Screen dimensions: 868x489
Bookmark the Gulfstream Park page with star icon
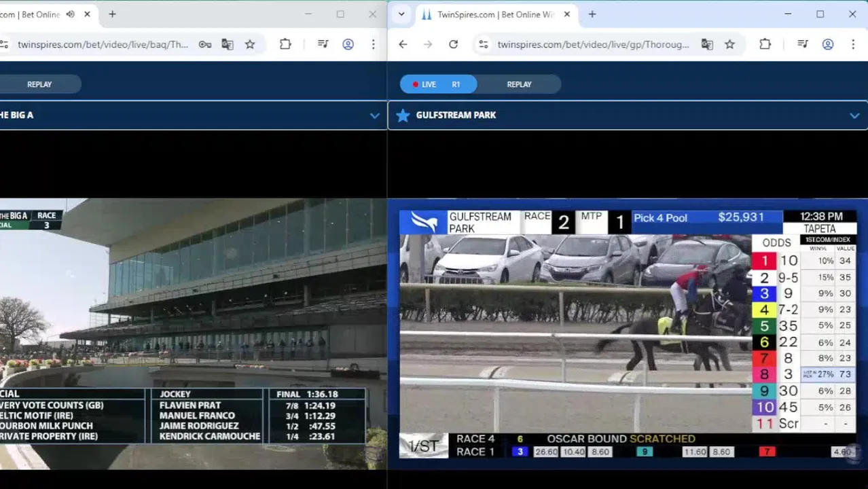click(729, 44)
